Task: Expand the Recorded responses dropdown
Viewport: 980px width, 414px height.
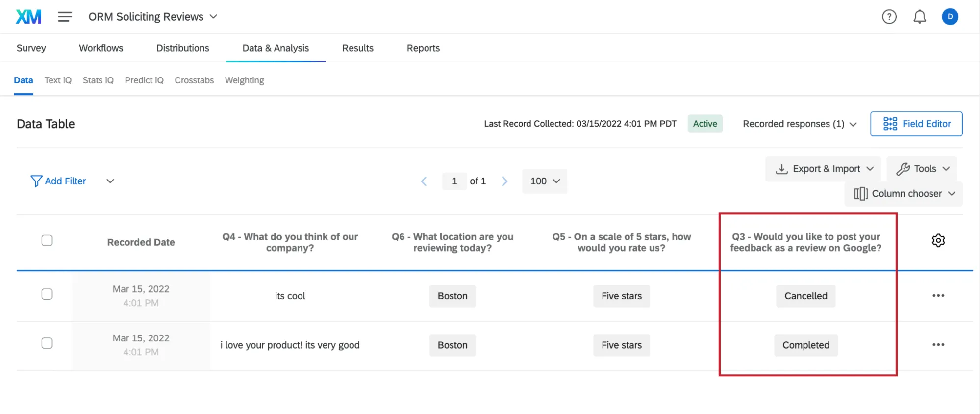Action: tap(799, 124)
